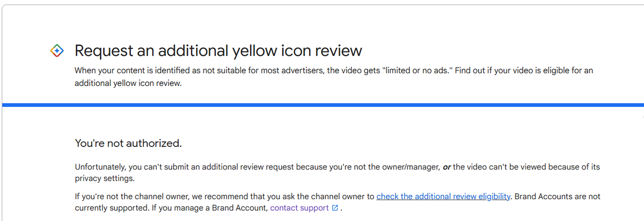Open the check the additional review eligibility link
644x221 pixels.
[x=443, y=196]
